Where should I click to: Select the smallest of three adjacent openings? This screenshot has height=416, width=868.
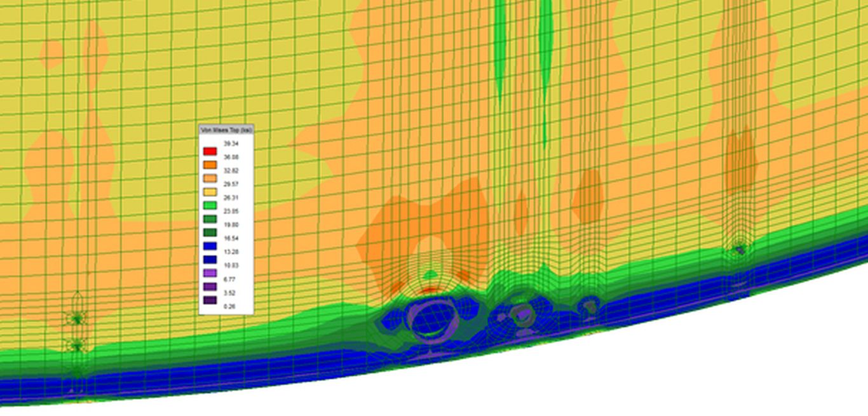[589, 306]
